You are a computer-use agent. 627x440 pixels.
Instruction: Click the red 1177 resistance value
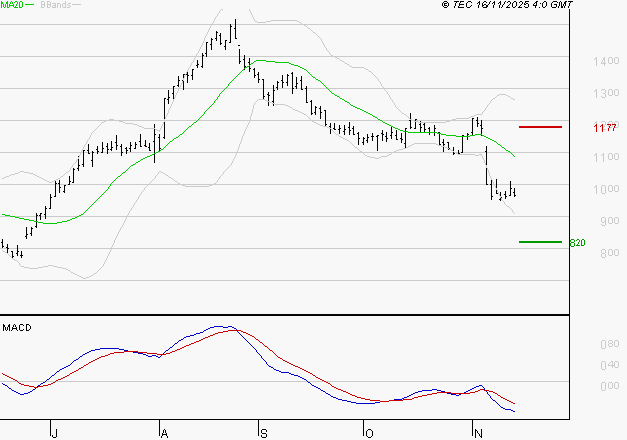click(605, 128)
